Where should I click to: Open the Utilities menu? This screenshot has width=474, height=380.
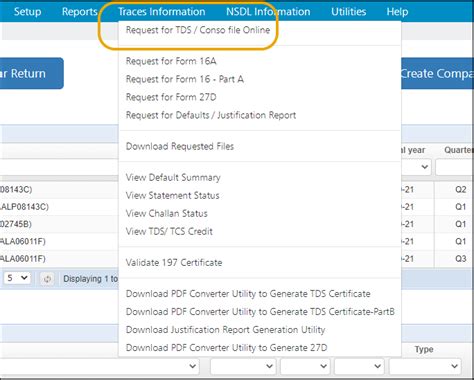(x=348, y=12)
